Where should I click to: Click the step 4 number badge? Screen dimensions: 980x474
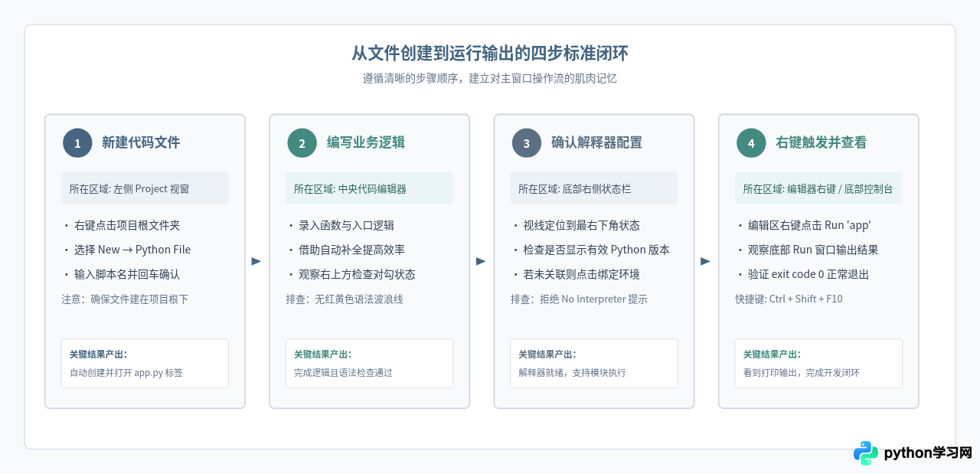(x=751, y=143)
